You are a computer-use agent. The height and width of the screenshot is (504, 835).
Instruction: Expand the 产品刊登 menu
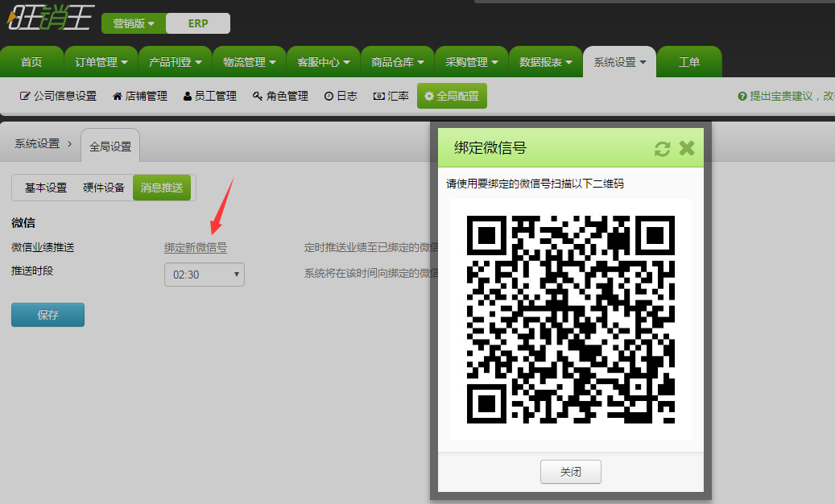(176, 62)
